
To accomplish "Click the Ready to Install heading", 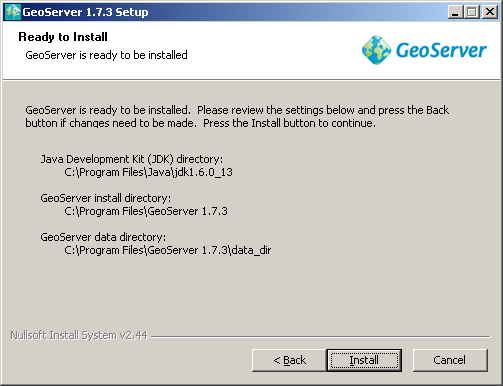I will pyautogui.click(x=63, y=37).
